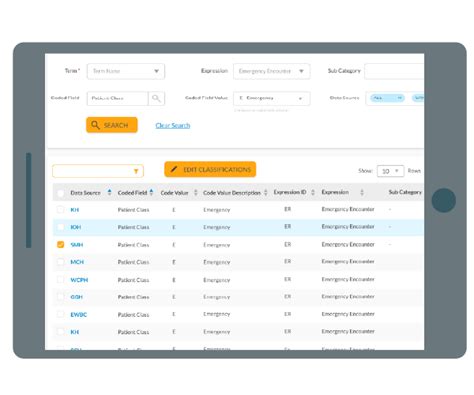Viewport: 474px width, 395px height.
Task: Click the magnifier icon beside Patient Class field
Action: click(x=156, y=98)
